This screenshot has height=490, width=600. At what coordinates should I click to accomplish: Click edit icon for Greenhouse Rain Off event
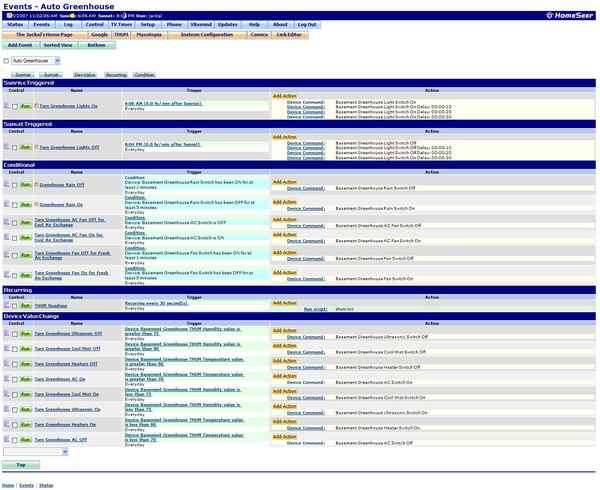point(7,184)
